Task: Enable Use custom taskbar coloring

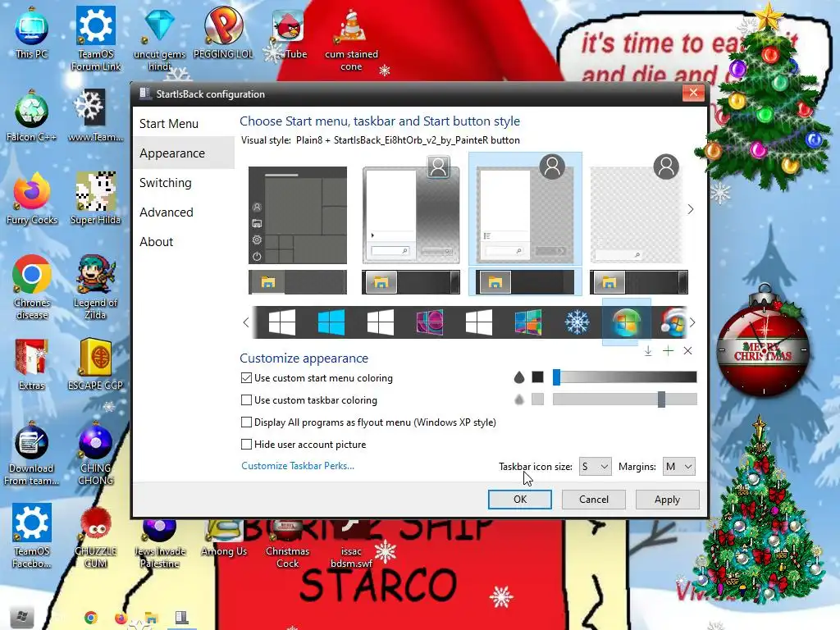Action: click(x=246, y=400)
